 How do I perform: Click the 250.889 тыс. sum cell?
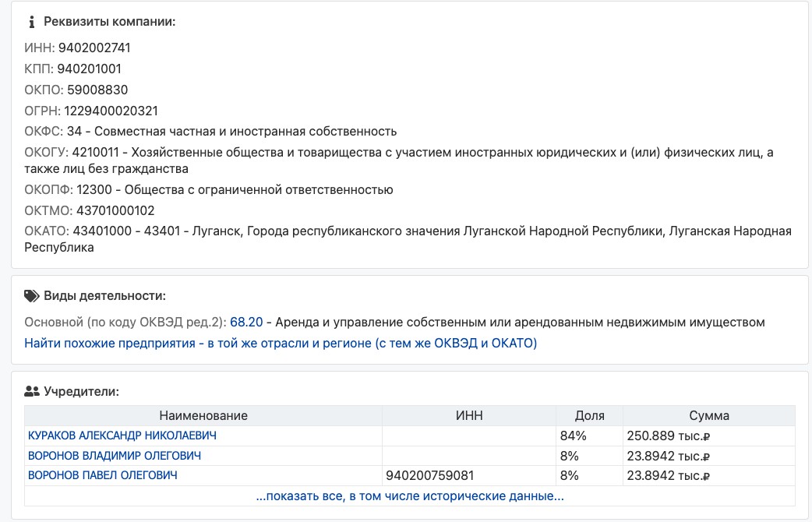point(668,436)
